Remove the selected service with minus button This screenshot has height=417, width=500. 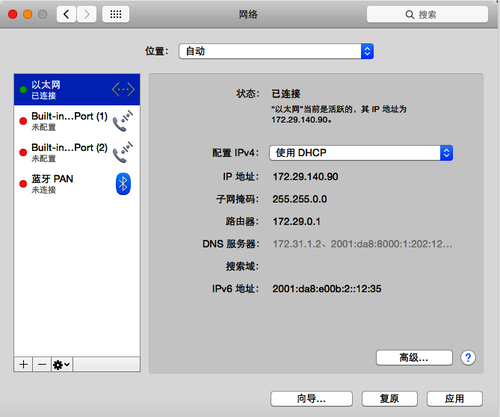coord(42,364)
